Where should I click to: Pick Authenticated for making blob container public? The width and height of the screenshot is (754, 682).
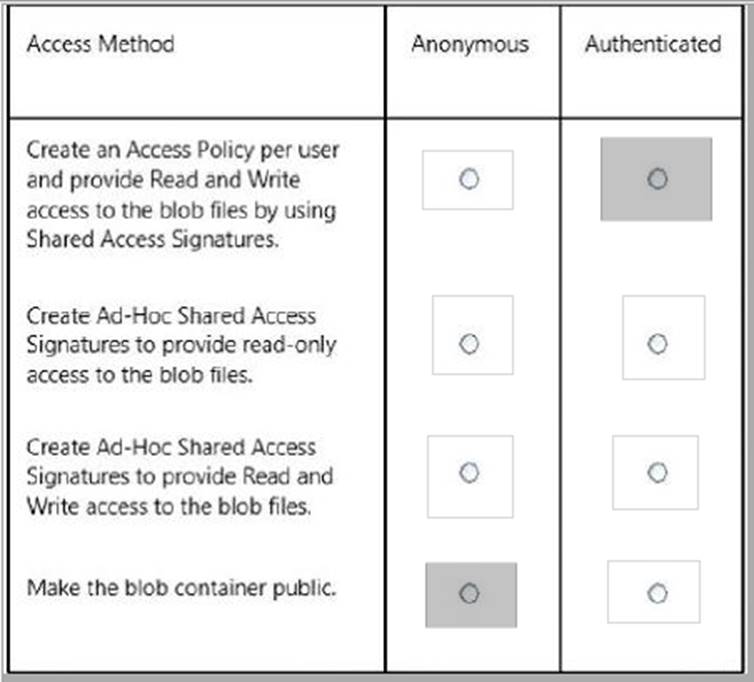coord(656,594)
